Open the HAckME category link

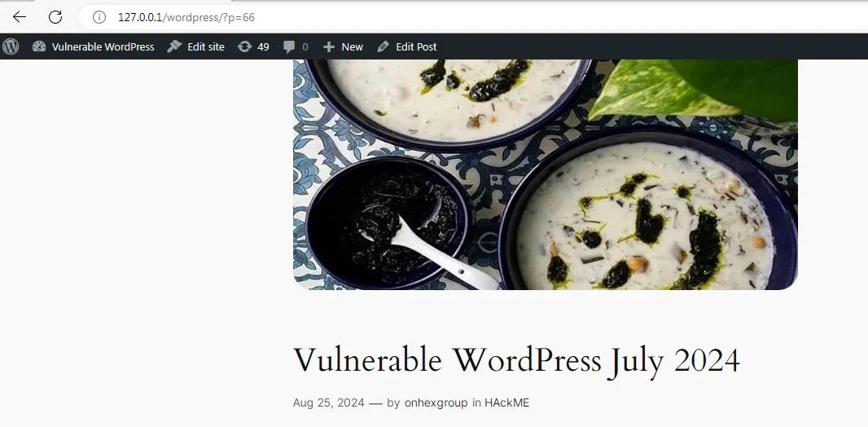coord(507,403)
